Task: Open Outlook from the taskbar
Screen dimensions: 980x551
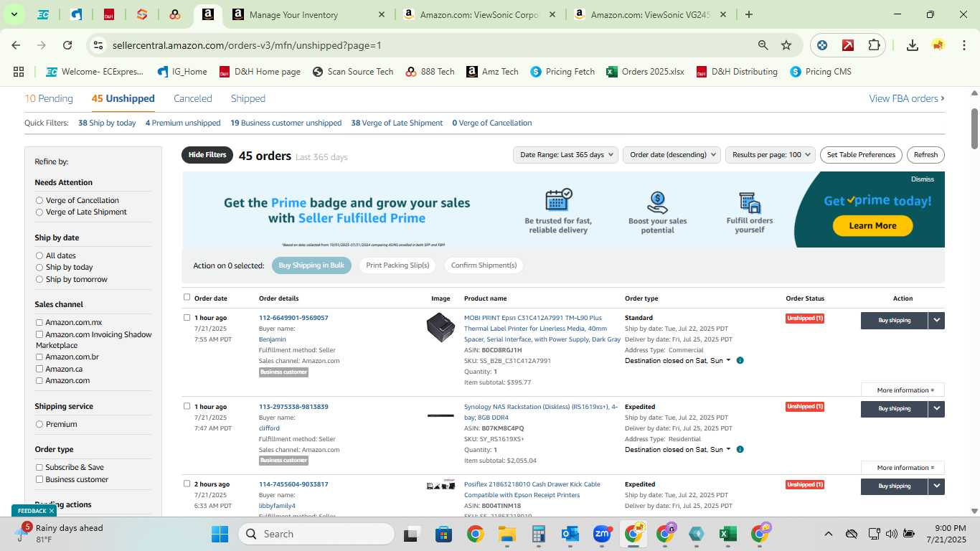Action: click(x=570, y=534)
